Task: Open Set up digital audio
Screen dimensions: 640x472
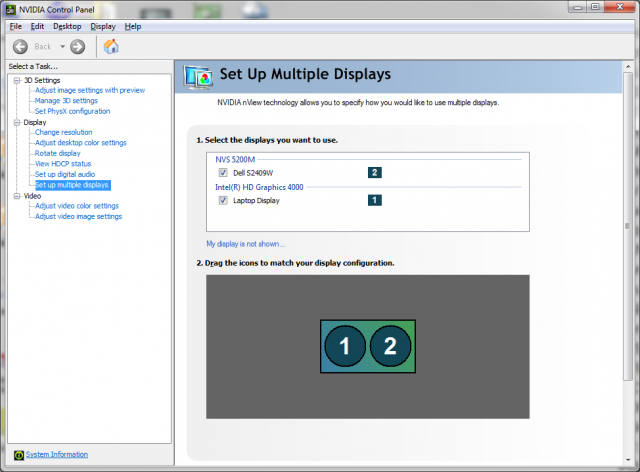Action: tap(64, 174)
